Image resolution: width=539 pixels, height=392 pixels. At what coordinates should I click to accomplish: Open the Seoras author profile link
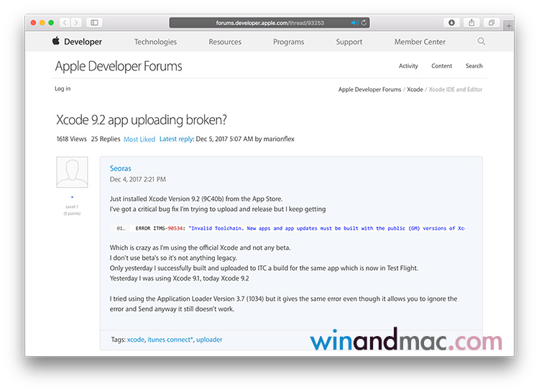[x=121, y=168]
